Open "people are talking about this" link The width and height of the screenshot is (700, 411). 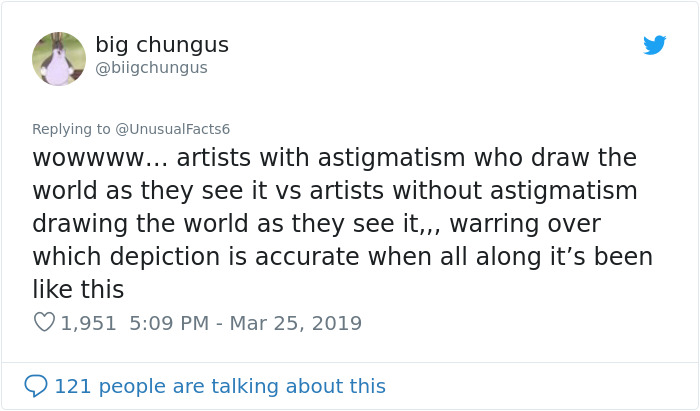tap(242, 386)
